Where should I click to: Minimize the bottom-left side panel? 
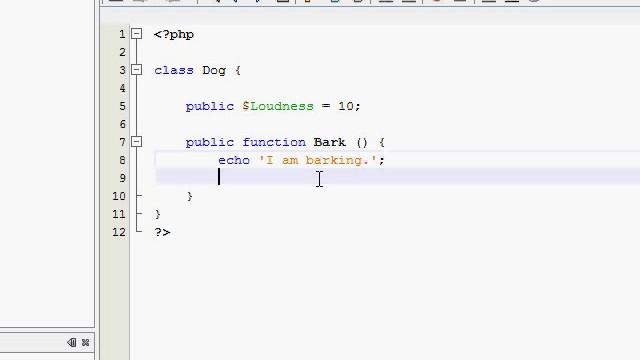coord(71,342)
